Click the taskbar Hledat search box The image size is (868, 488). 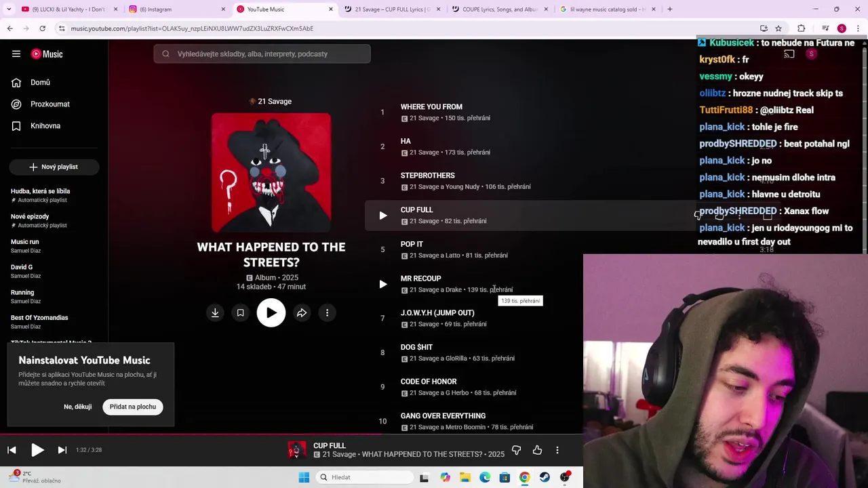click(x=366, y=478)
